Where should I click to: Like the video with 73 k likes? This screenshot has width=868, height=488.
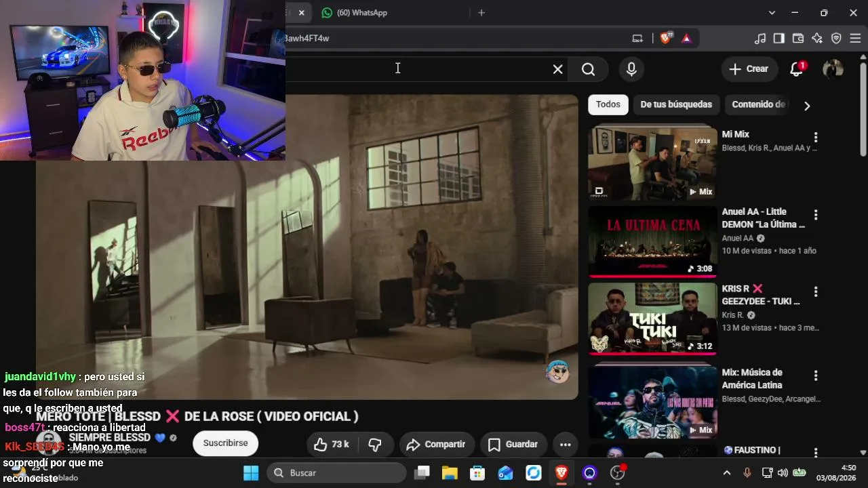pos(332,445)
